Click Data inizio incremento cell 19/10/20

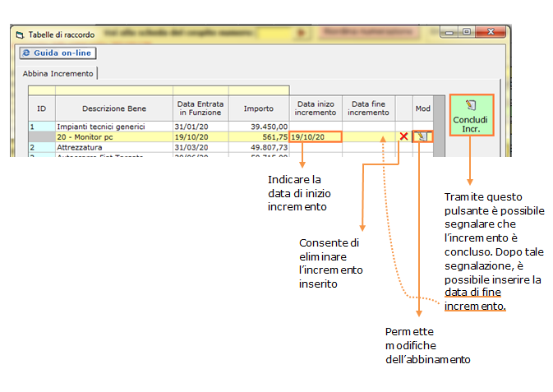click(x=316, y=137)
